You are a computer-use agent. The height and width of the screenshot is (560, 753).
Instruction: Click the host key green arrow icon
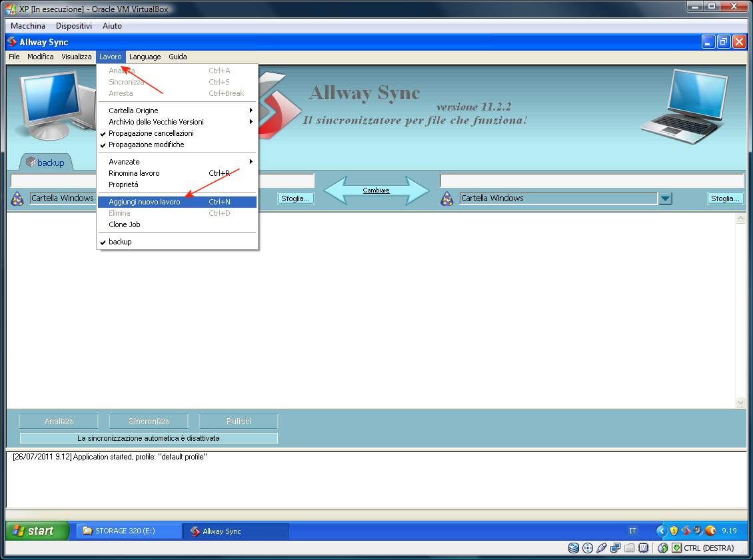pyautogui.click(x=676, y=548)
